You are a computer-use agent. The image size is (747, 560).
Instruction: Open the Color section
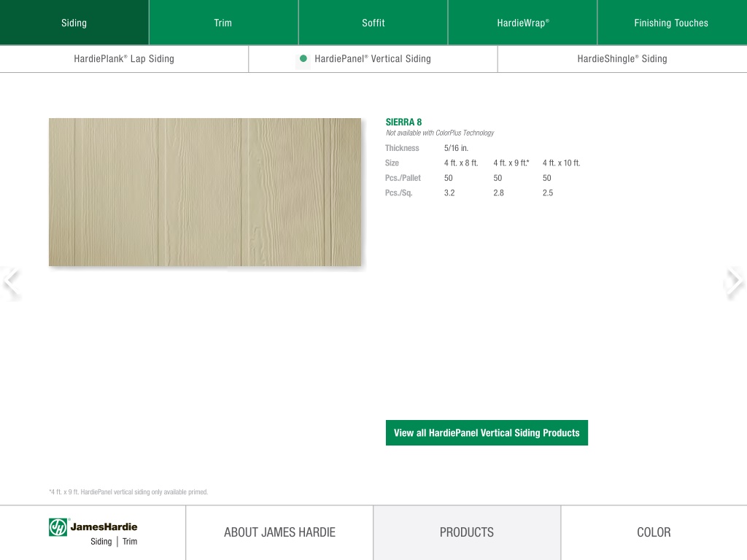(x=654, y=532)
